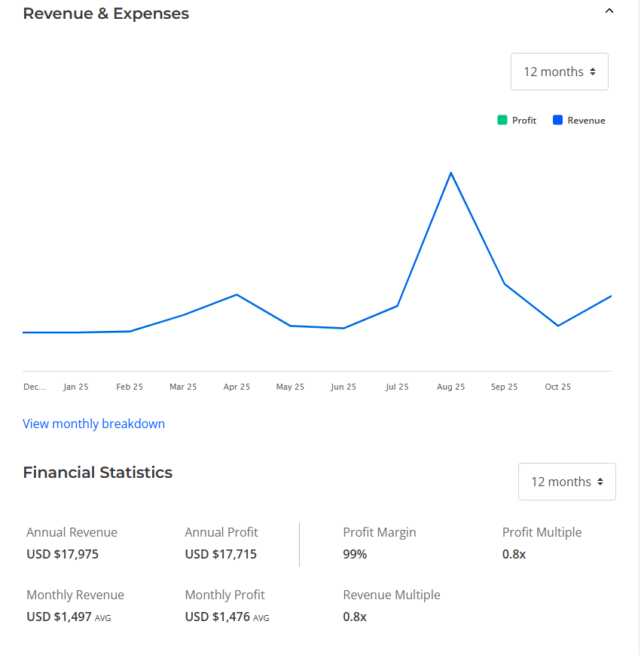644x655 pixels.
Task: Toggle the Profit series legend label
Action: (524, 121)
